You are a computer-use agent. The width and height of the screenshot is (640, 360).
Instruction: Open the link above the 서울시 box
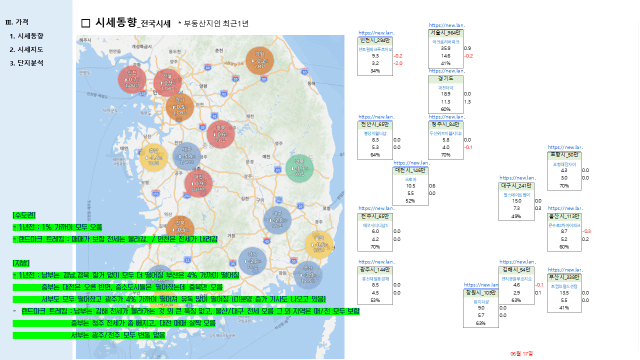[x=447, y=25]
